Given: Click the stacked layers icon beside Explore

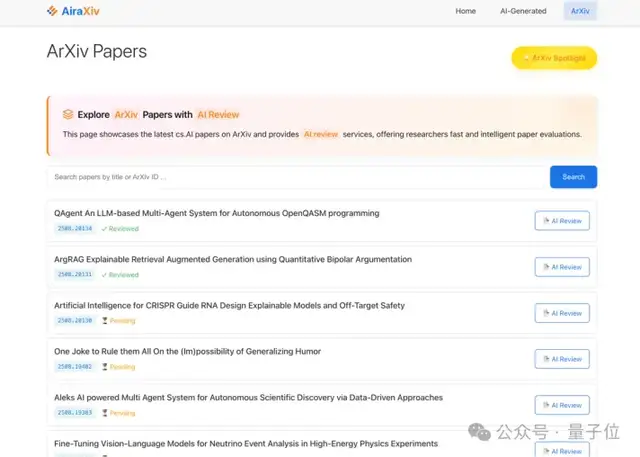Looking at the screenshot, I should click(x=68, y=115).
